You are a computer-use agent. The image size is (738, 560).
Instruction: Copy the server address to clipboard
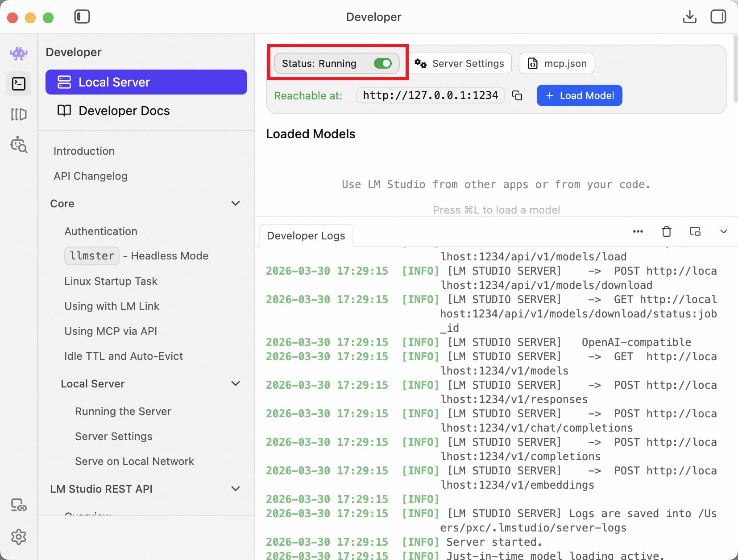(517, 95)
